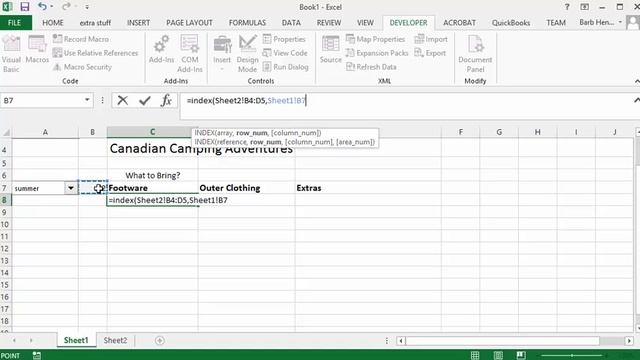Open Expansion Packs

[x=377, y=53]
